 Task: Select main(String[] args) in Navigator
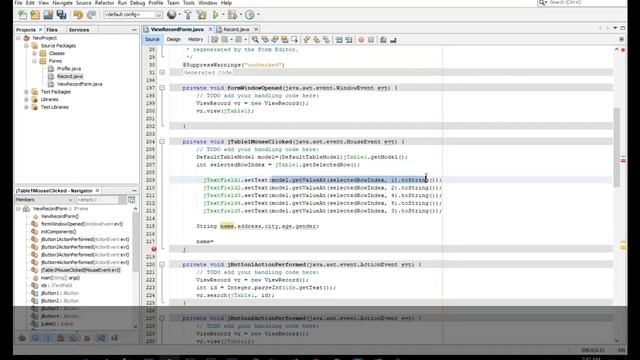tap(60, 278)
